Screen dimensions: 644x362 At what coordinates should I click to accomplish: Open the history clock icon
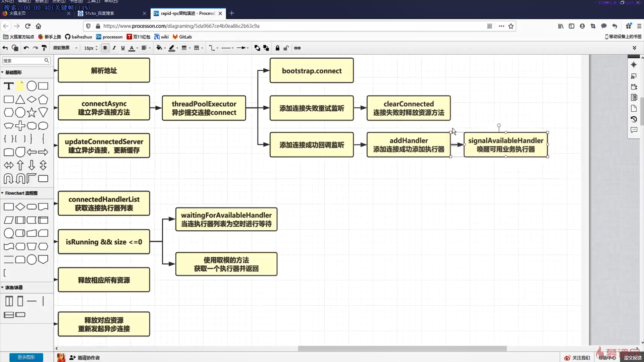pyautogui.click(x=634, y=119)
